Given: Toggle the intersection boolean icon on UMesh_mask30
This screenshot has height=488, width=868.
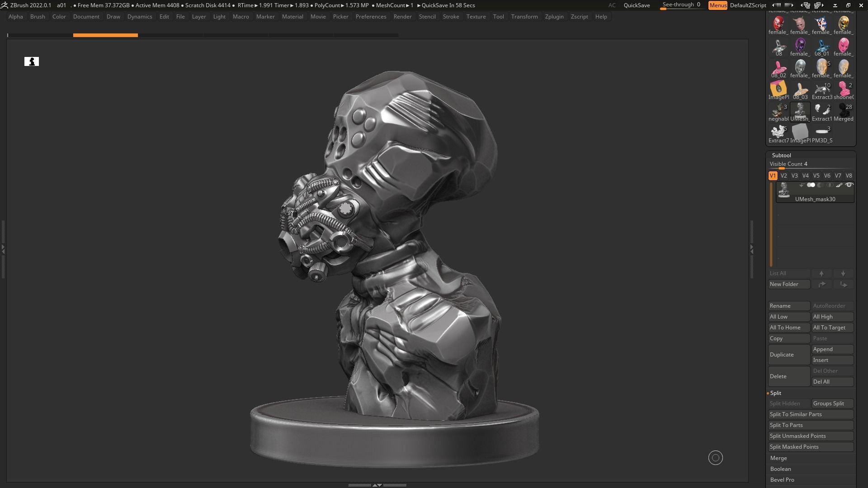Looking at the screenshot, I should (x=830, y=185).
